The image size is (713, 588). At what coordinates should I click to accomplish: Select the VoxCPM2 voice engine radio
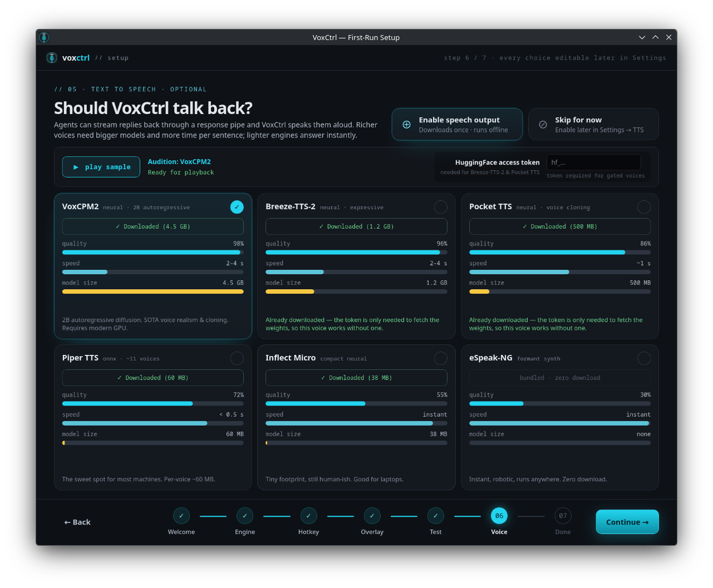point(237,207)
